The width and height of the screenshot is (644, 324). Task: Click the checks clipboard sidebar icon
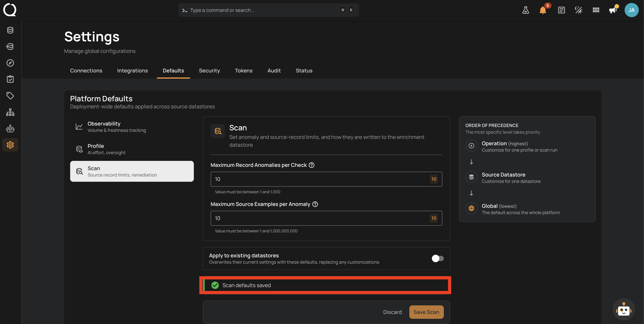(x=10, y=79)
